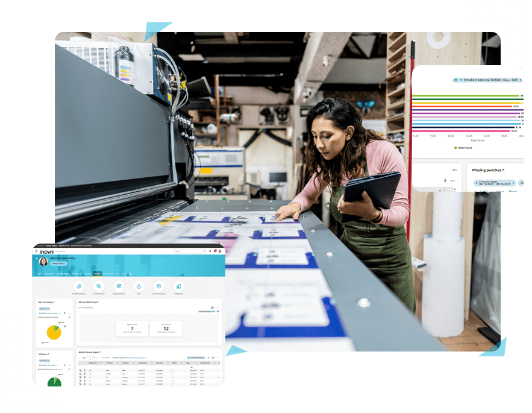Open the Enrollment Status icon
The height and width of the screenshot is (413, 532).
point(99,286)
